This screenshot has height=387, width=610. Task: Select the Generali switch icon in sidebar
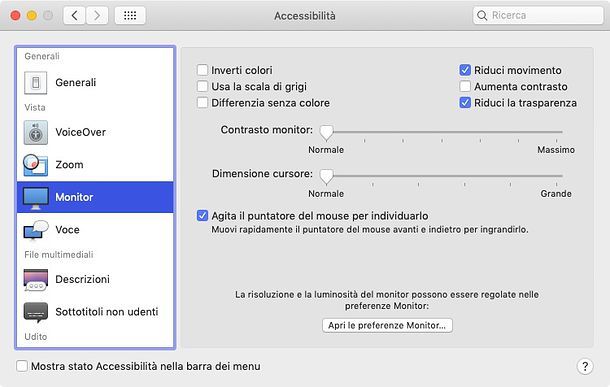[x=35, y=83]
